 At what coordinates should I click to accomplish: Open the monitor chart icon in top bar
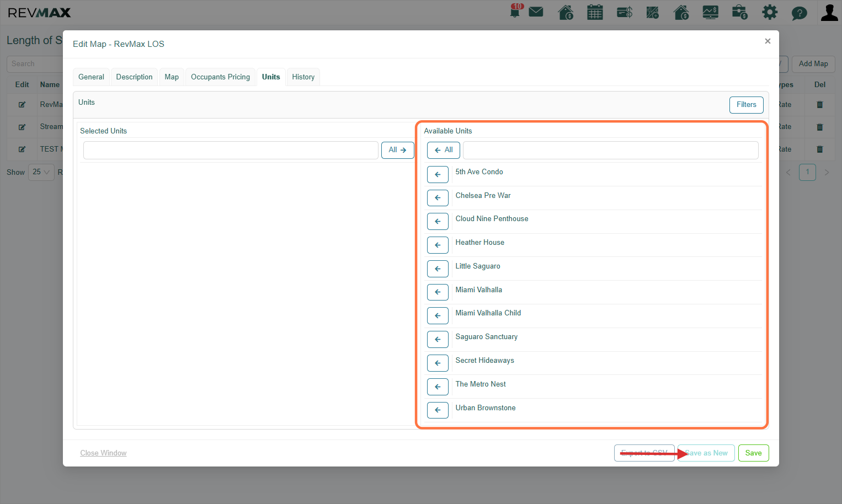click(710, 12)
